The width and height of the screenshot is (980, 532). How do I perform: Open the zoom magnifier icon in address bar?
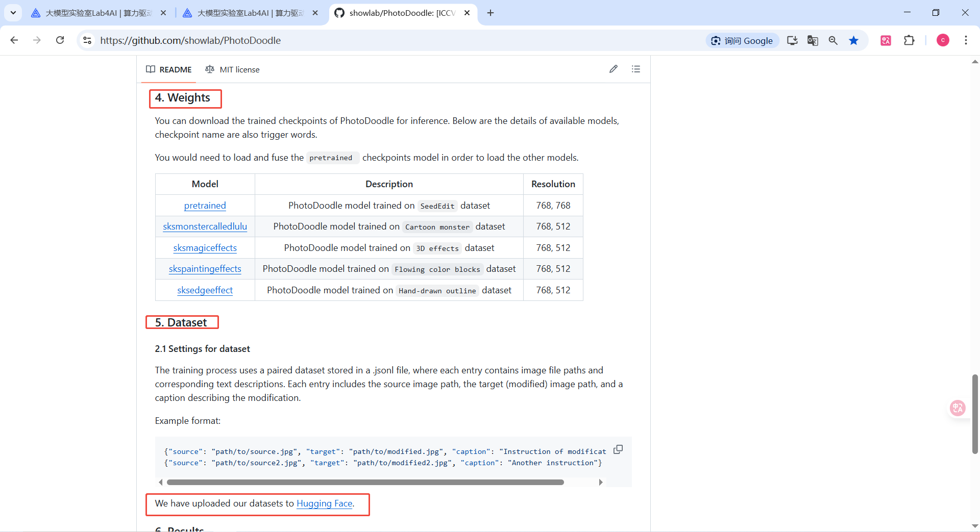tap(833, 40)
